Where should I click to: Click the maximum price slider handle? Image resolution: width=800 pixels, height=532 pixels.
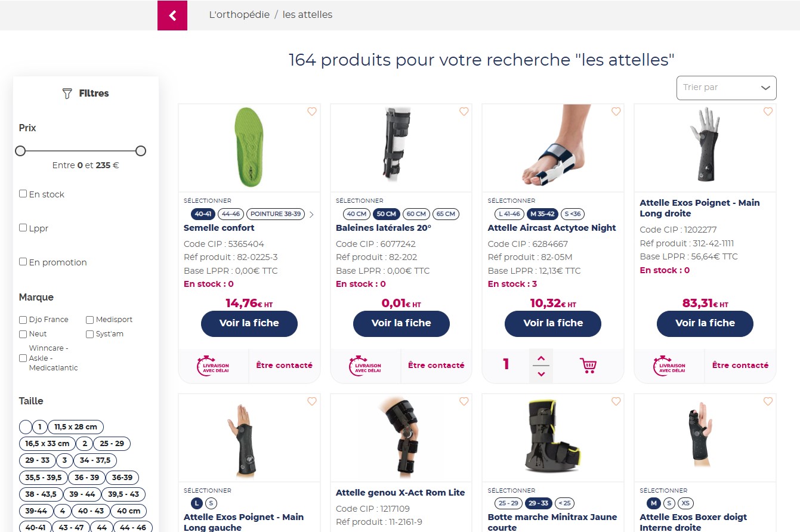tap(141, 151)
